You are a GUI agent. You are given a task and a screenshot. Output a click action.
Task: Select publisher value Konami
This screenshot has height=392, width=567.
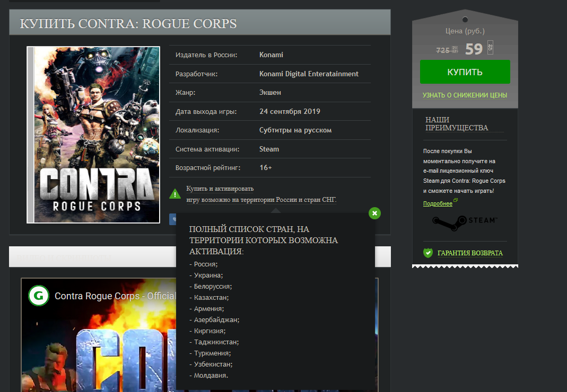tap(271, 55)
